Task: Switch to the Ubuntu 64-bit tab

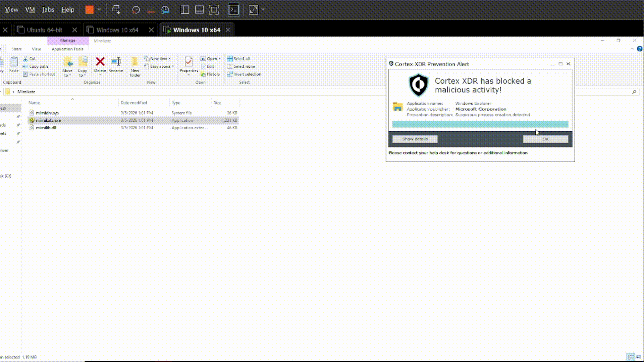Action: [x=44, y=30]
